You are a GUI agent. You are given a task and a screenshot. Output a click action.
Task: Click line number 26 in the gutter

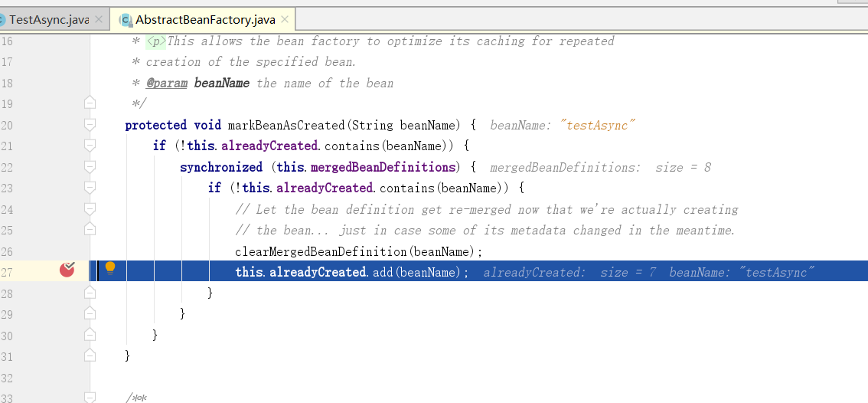point(5,251)
